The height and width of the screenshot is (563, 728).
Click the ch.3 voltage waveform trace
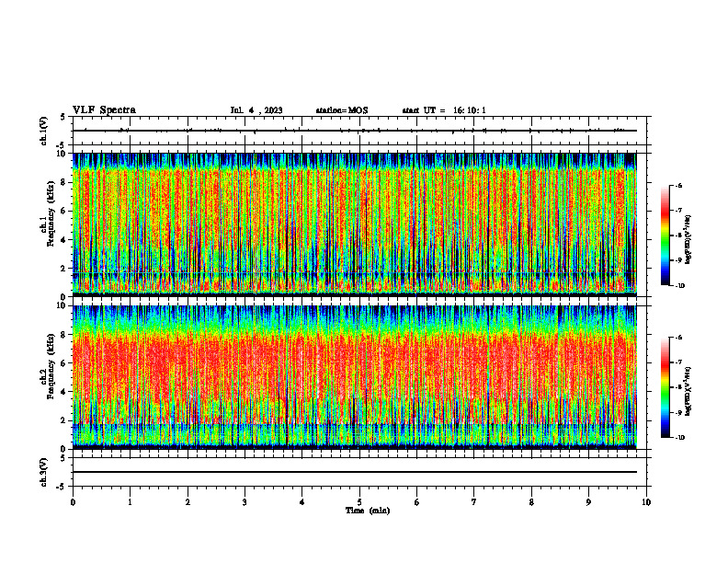coord(355,472)
